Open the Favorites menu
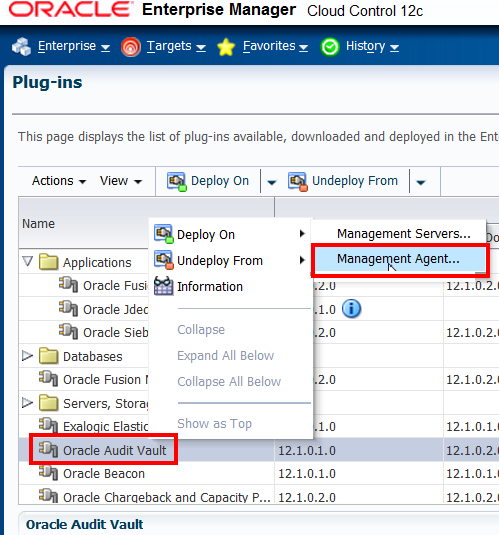Image resolution: width=499 pixels, height=535 pixels. coord(275,46)
